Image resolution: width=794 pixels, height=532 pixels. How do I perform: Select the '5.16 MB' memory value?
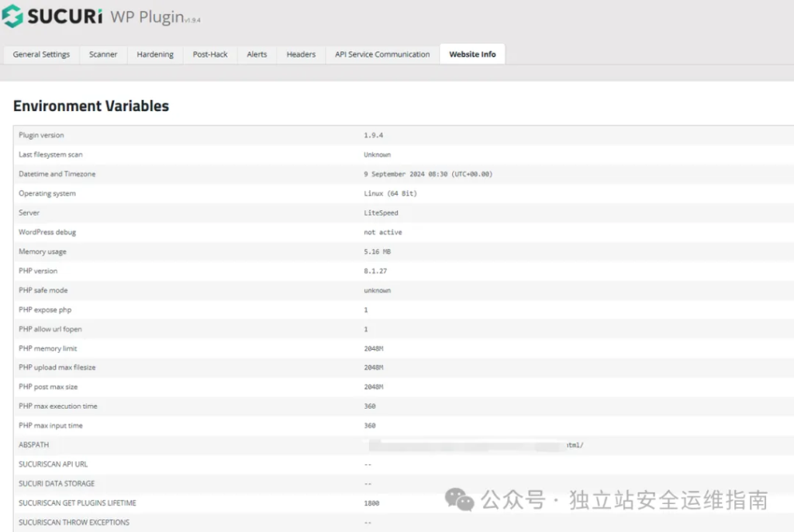[378, 252]
